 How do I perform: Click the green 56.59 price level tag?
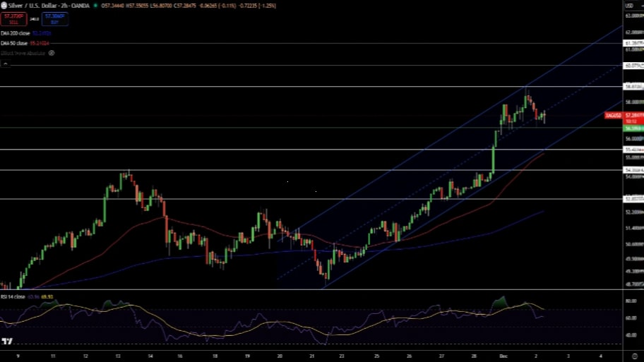pyautogui.click(x=633, y=128)
